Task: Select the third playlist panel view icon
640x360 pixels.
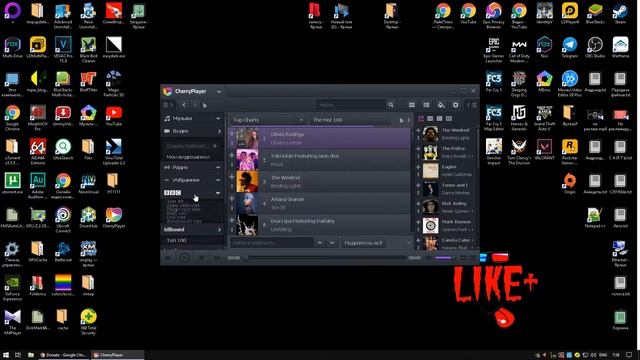Action: point(440,119)
